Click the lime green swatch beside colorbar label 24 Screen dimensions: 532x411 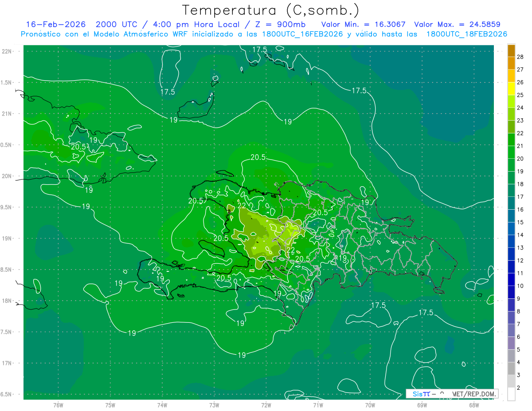(511, 101)
